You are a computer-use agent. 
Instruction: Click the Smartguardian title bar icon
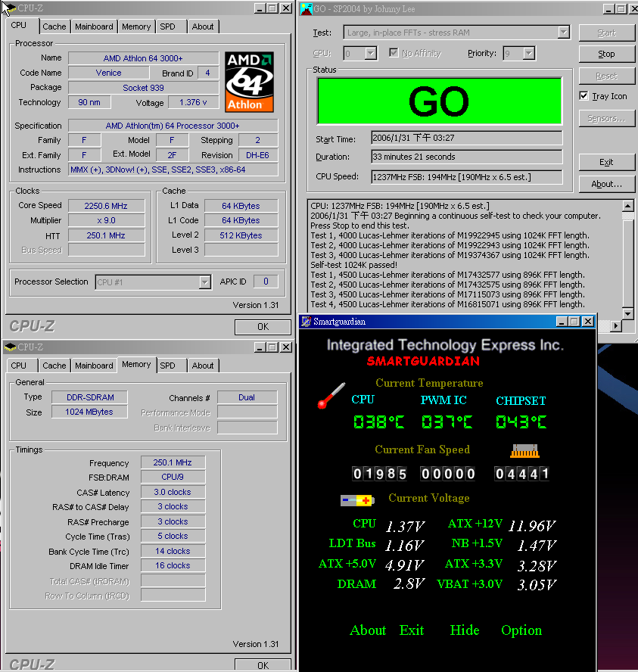pos(306,322)
